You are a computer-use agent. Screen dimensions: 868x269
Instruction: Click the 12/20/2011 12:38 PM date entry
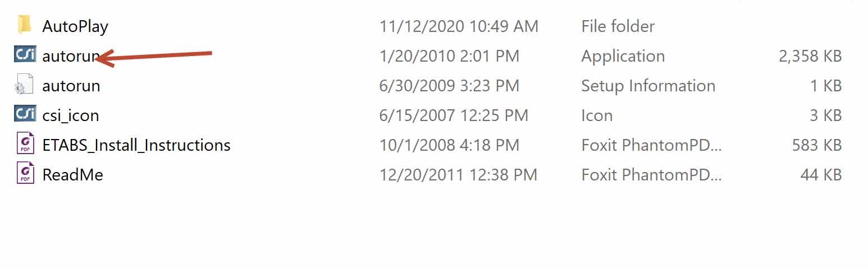point(458,175)
